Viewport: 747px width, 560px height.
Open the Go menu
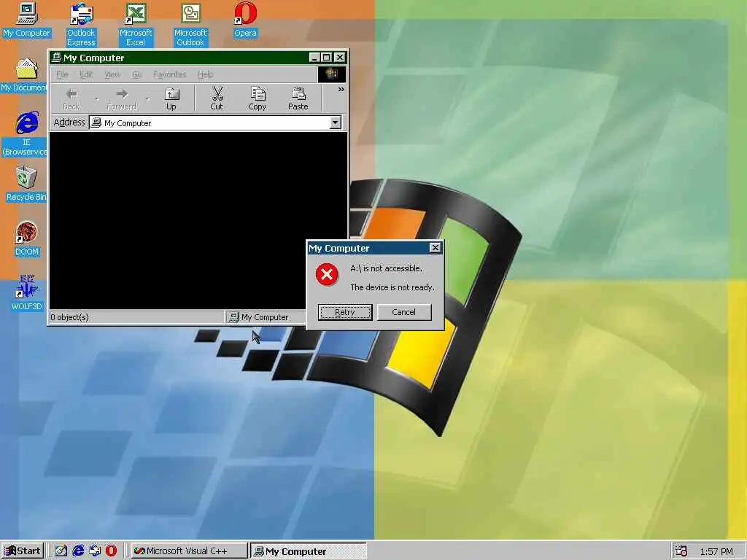[136, 74]
